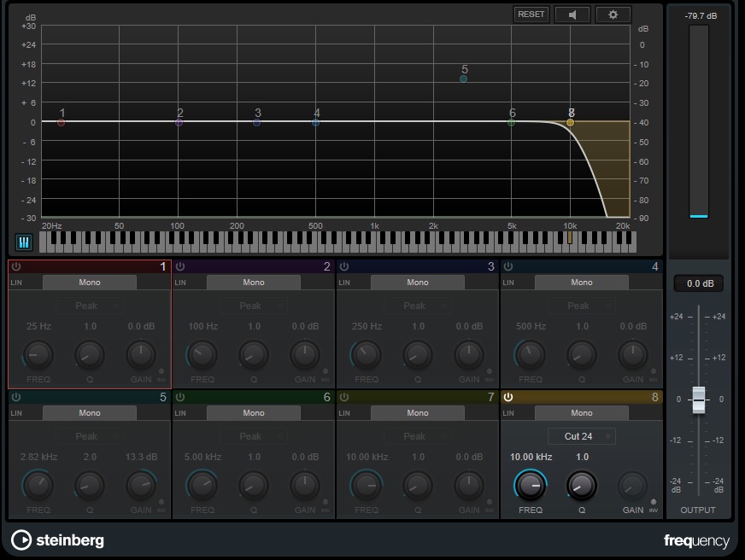Toggle band 1 power button
This screenshot has width=745, height=560.
(16, 266)
